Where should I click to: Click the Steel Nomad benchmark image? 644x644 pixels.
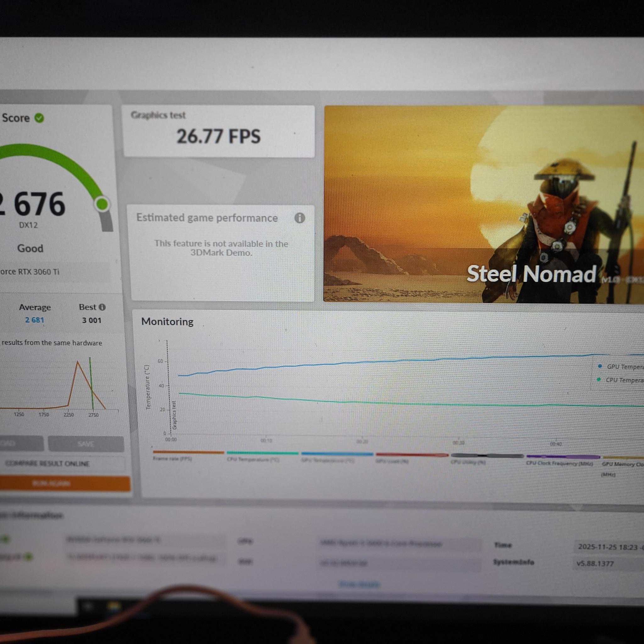click(484, 204)
